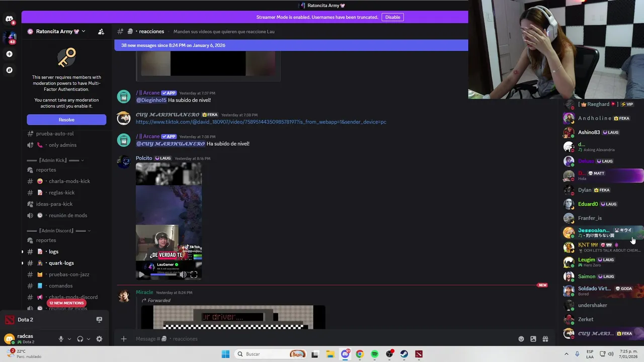Click the Resolve button

(66, 120)
